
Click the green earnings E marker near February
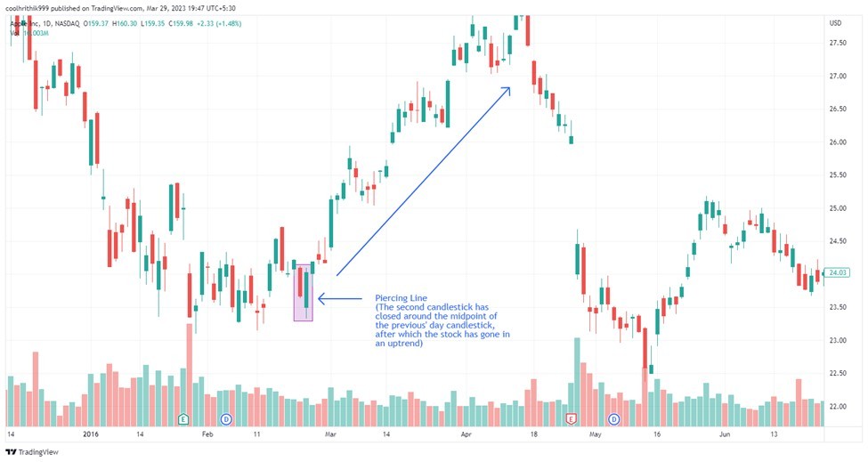[183, 419]
